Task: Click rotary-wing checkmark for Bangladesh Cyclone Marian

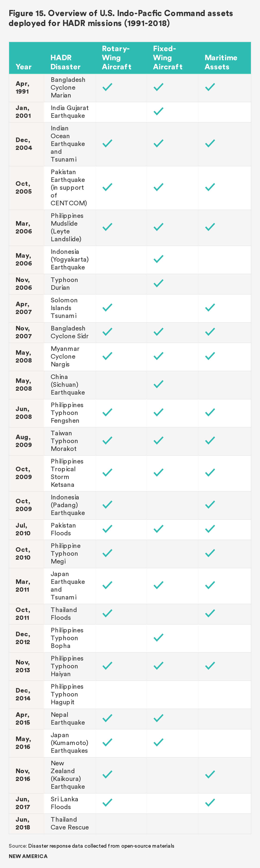Action: [107, 87]
